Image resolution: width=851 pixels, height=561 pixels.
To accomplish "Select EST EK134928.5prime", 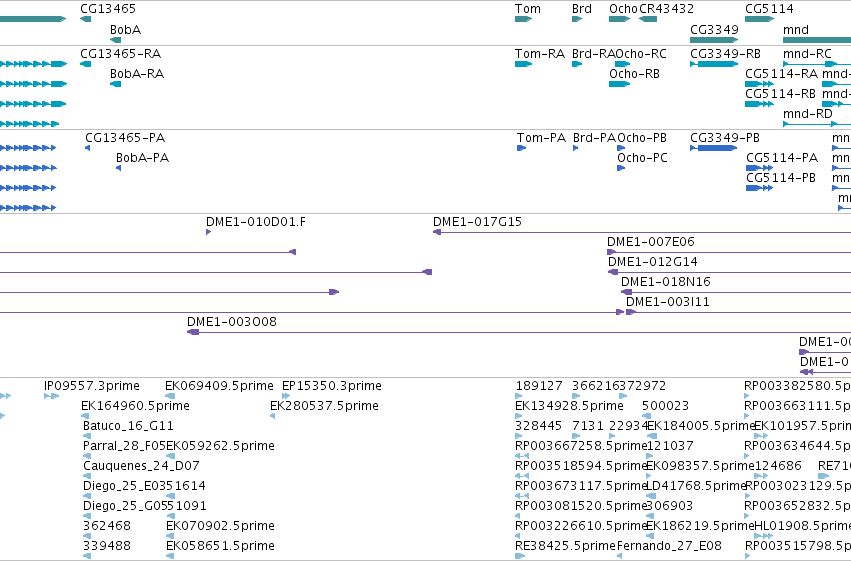I will point(569,406).
